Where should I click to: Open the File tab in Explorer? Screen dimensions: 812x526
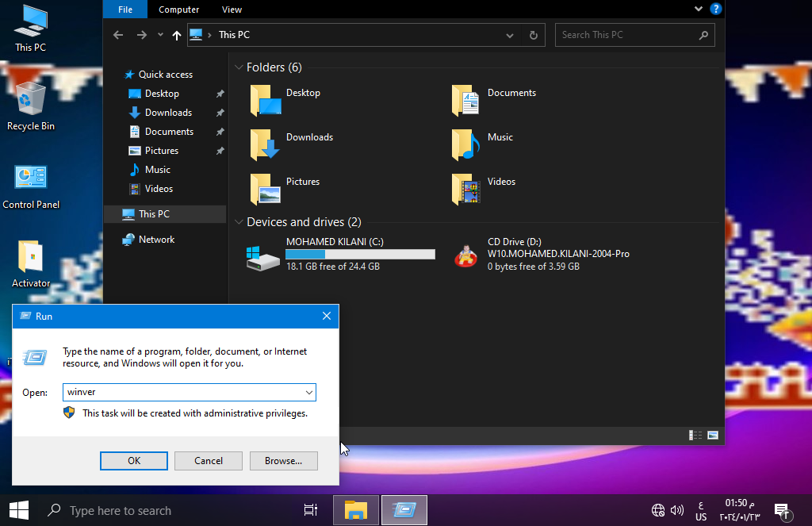125,10
